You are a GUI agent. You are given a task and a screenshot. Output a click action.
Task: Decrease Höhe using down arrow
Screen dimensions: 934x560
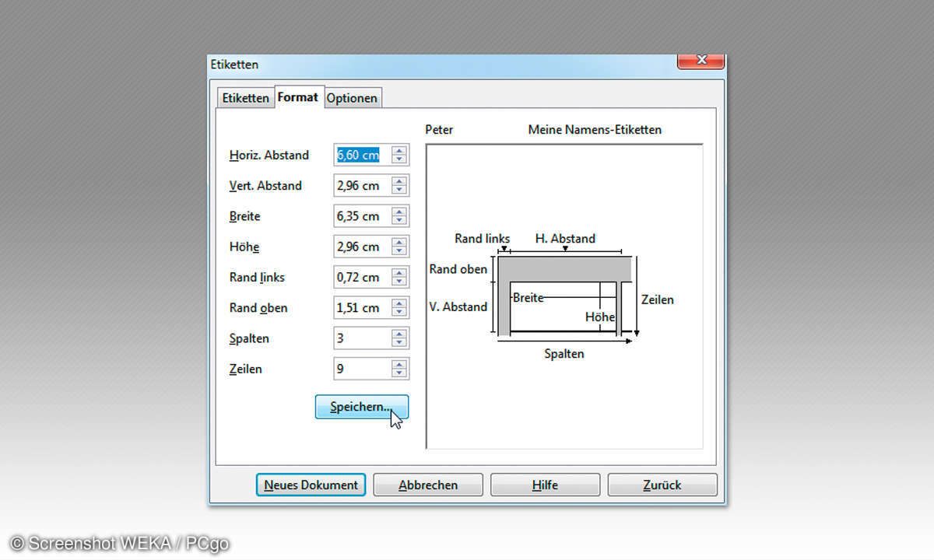[399, 251]
